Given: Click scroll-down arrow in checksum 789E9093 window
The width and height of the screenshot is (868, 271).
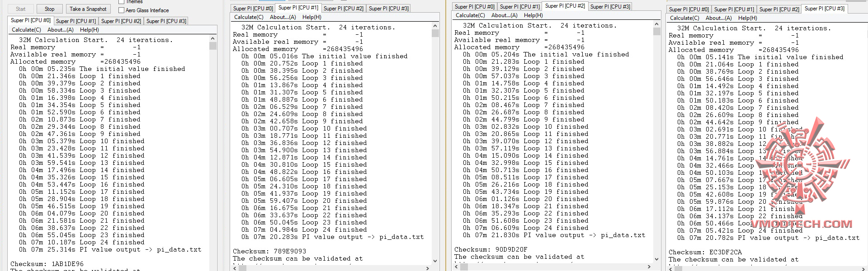Looking at the screenshot, I should [435, 261].
